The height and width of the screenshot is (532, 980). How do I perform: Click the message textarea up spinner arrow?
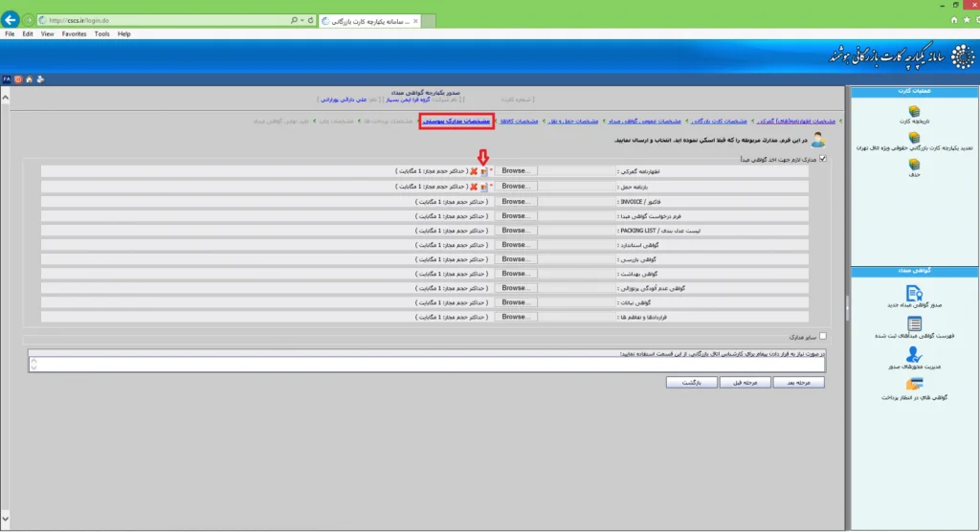click(33, 361)
